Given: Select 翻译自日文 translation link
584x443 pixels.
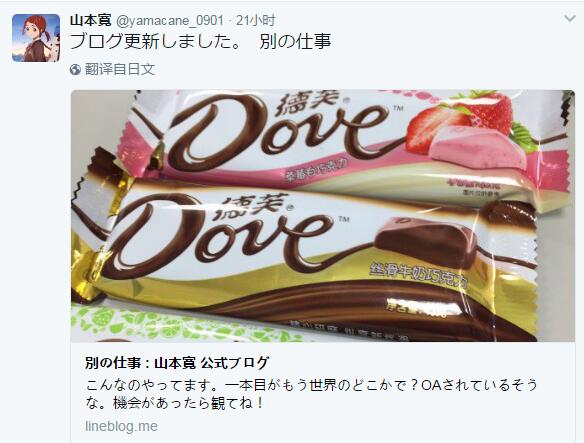Looking at the screenshot, I should pos(120,69).
